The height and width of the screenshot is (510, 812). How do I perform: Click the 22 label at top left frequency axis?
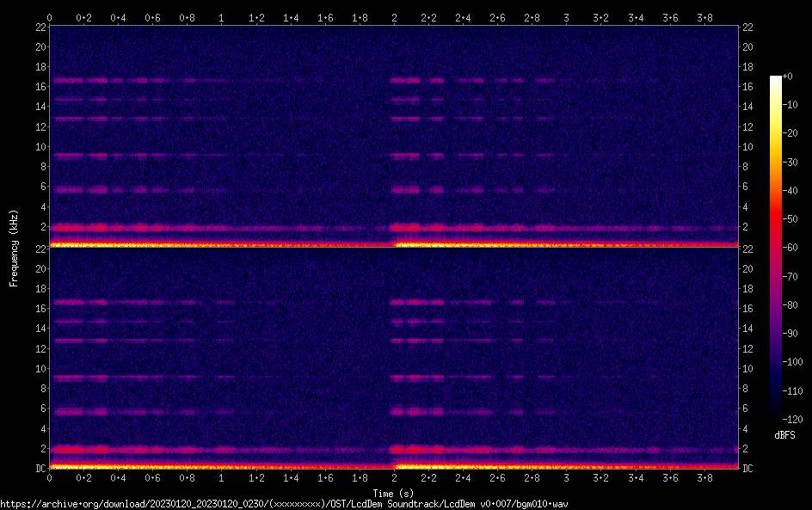[40, 28]
